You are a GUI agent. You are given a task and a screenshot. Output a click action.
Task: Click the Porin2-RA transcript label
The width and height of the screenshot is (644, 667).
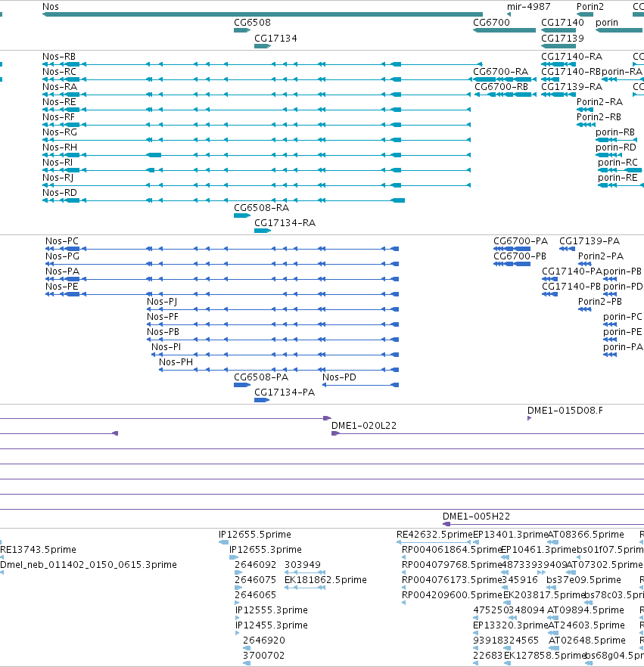coord(599,102)
